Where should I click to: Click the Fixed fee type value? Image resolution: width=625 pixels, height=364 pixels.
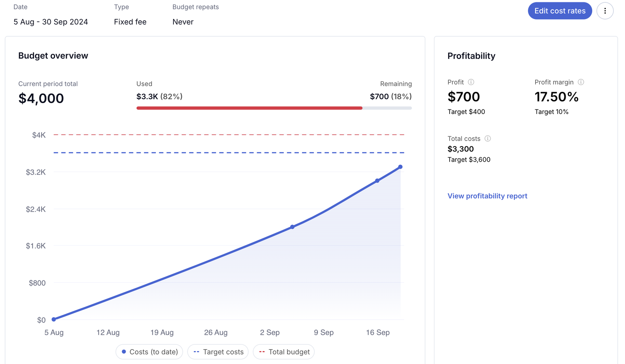coord(130,22)
